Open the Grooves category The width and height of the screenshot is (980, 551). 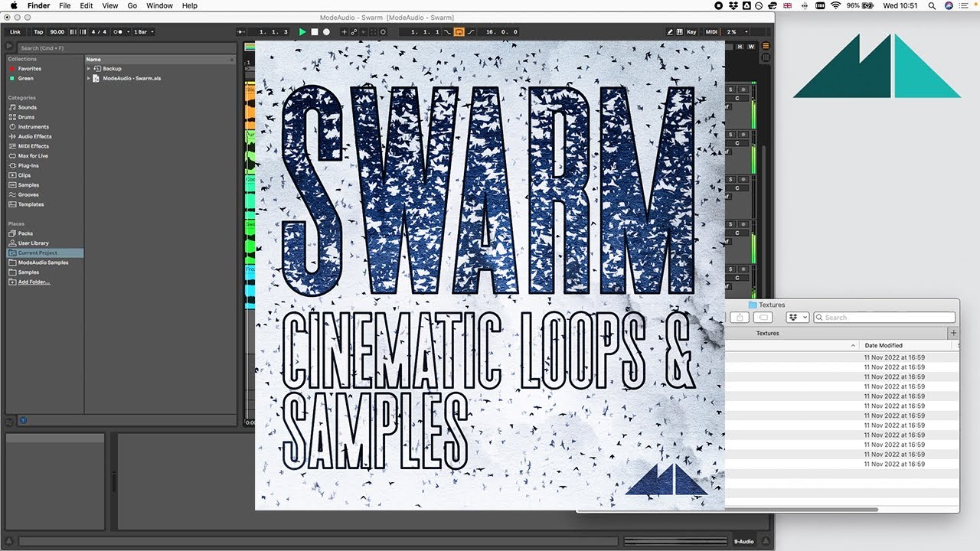coord(28,194)
